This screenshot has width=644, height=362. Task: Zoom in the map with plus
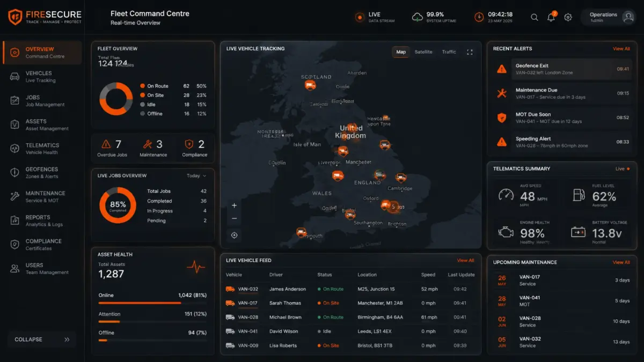[235, 205]
